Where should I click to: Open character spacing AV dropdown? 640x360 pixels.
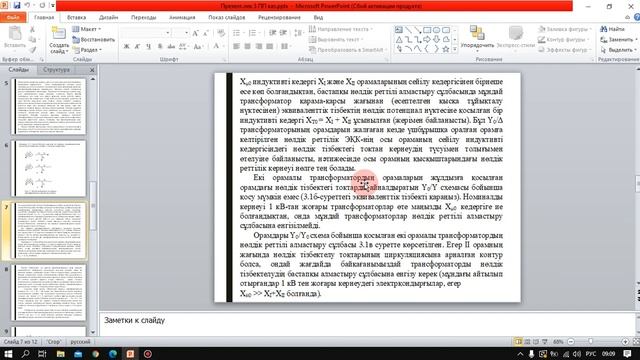184,47
